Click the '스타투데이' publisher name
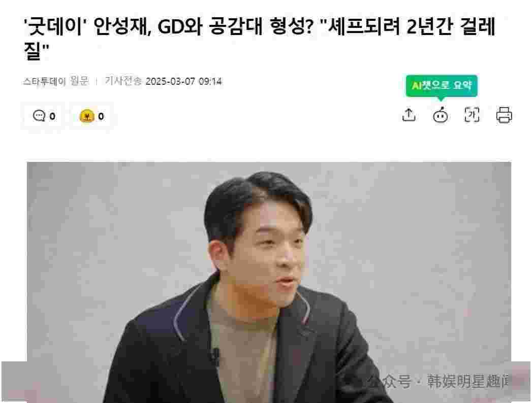Screen dimensions: 532x403 pyautogui.click(x=44, y=81)
